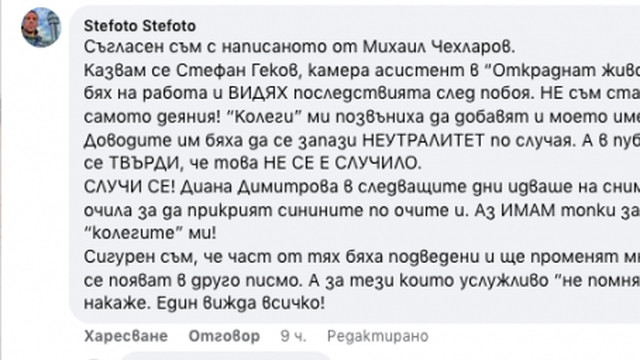Open the 9 ч. timestamp link

293,336
